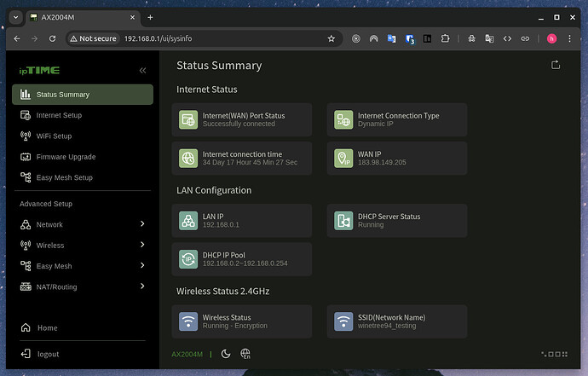
Task: Click the NAT/Routing router icon
Action: coord(26,286)
